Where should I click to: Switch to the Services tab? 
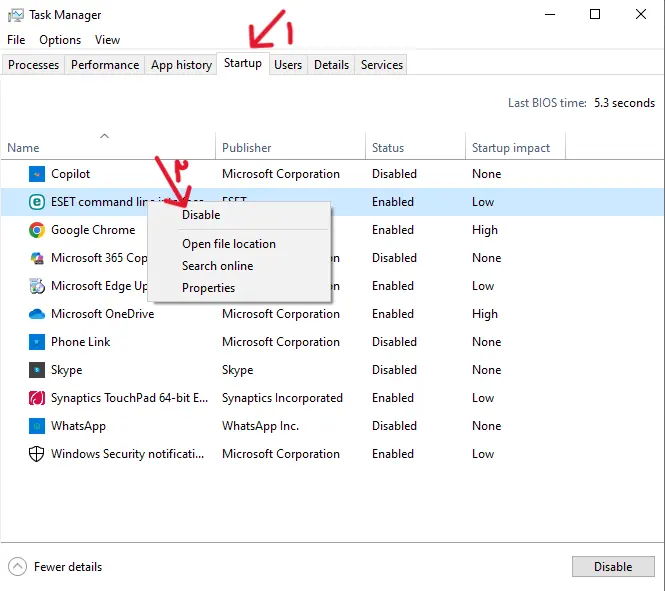click(382, 65)
